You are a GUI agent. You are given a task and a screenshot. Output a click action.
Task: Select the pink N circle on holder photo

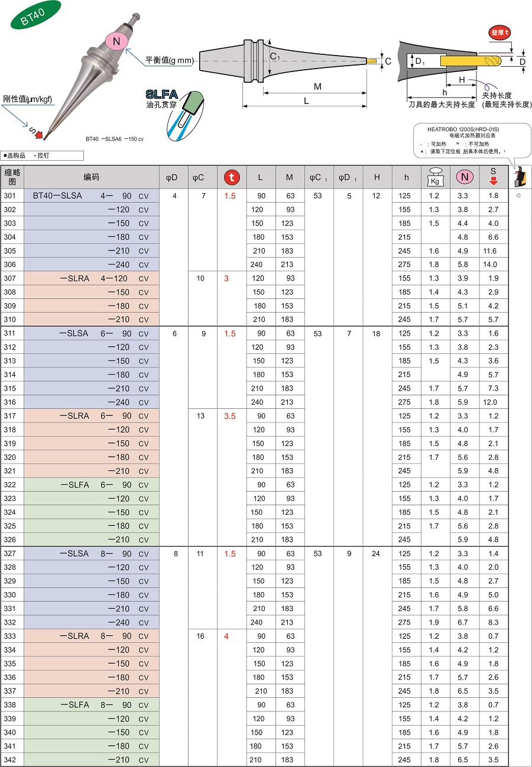117,41
